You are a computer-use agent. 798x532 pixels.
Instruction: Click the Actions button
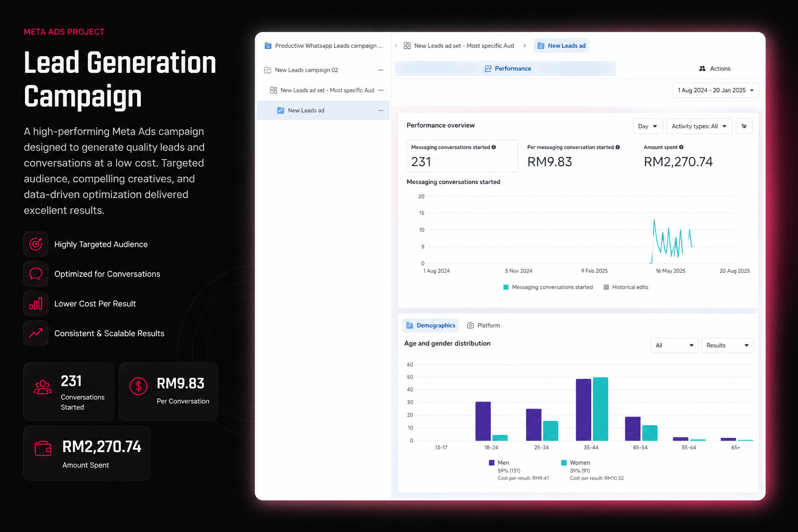coord(715,69)
